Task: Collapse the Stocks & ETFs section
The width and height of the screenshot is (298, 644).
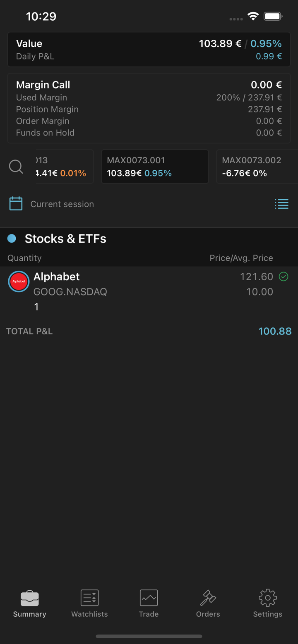Action: coord(65,239)
